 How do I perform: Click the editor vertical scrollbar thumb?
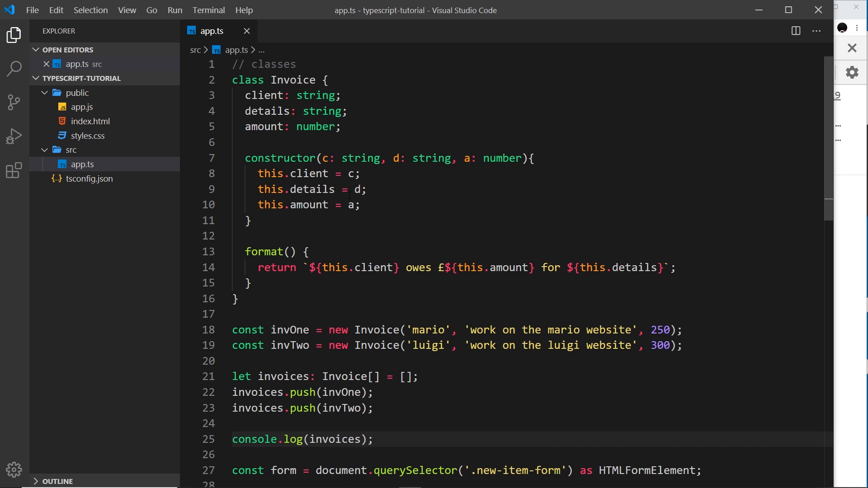pyautogui.click(x=829, y=138)
